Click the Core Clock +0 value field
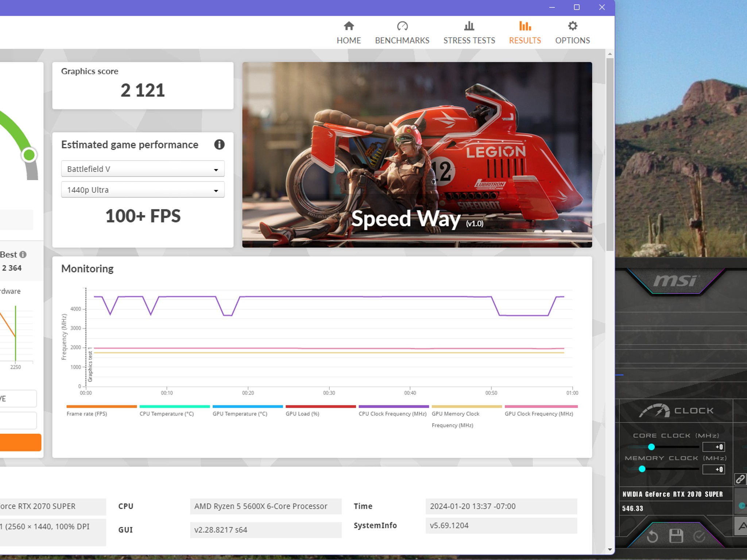Screen dimensions: 747x560 click(x=714, y=447)
